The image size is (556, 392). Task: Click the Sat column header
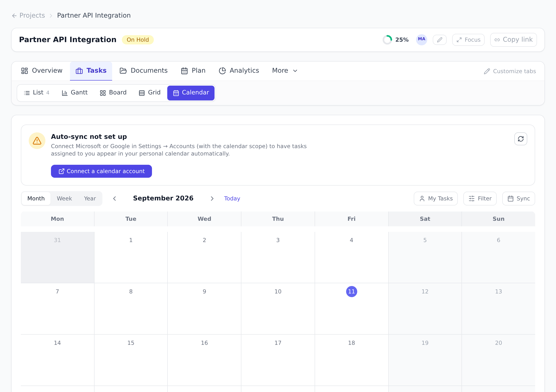tap(425, 219)
